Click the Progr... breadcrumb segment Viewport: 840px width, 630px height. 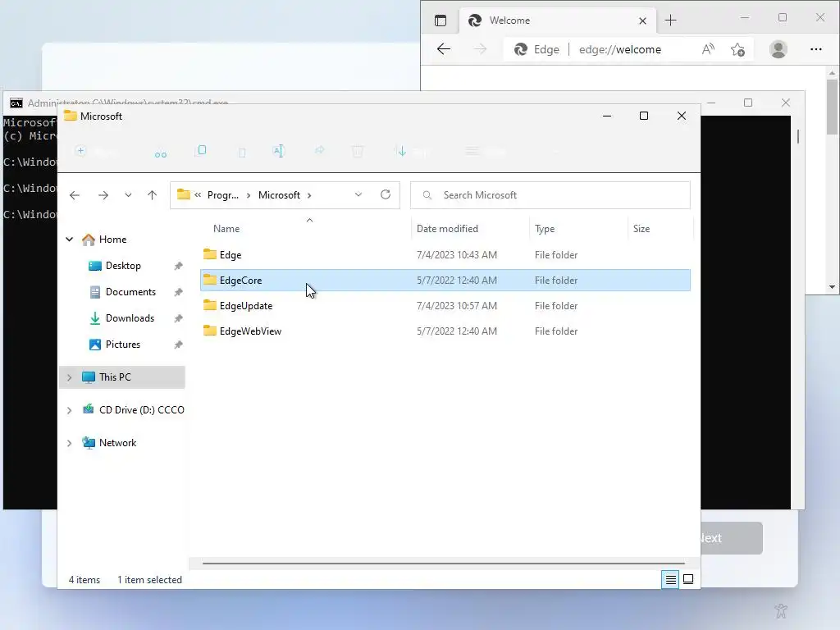click(223, 195)
